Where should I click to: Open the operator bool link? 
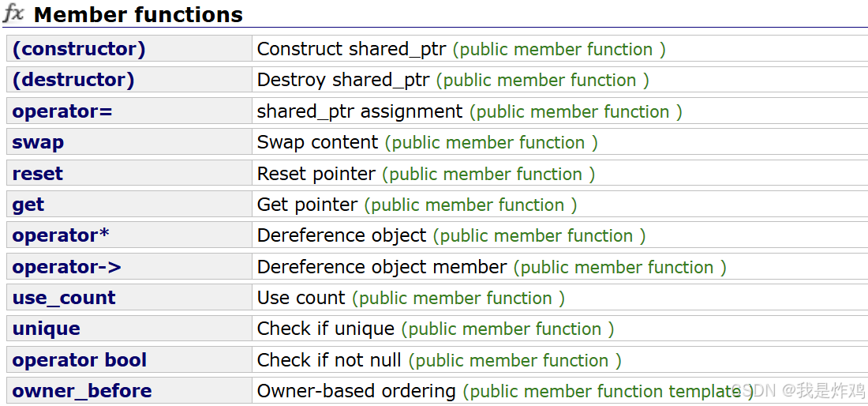pos(79,360)
